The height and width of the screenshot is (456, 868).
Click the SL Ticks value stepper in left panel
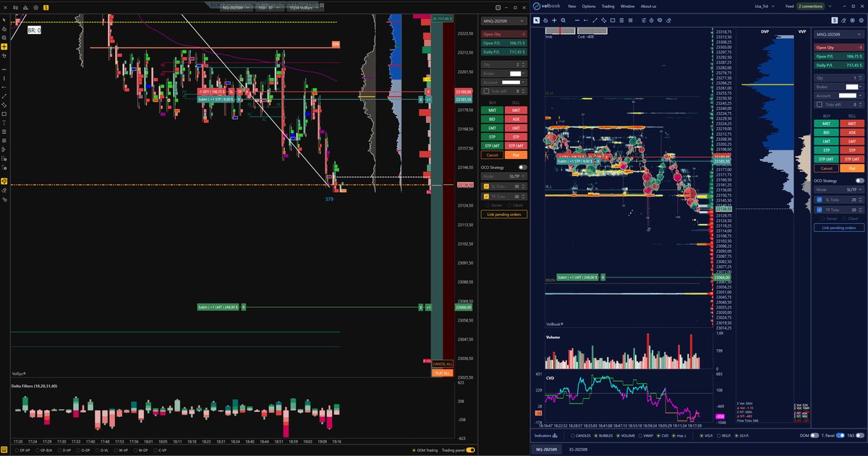point(523,186)
